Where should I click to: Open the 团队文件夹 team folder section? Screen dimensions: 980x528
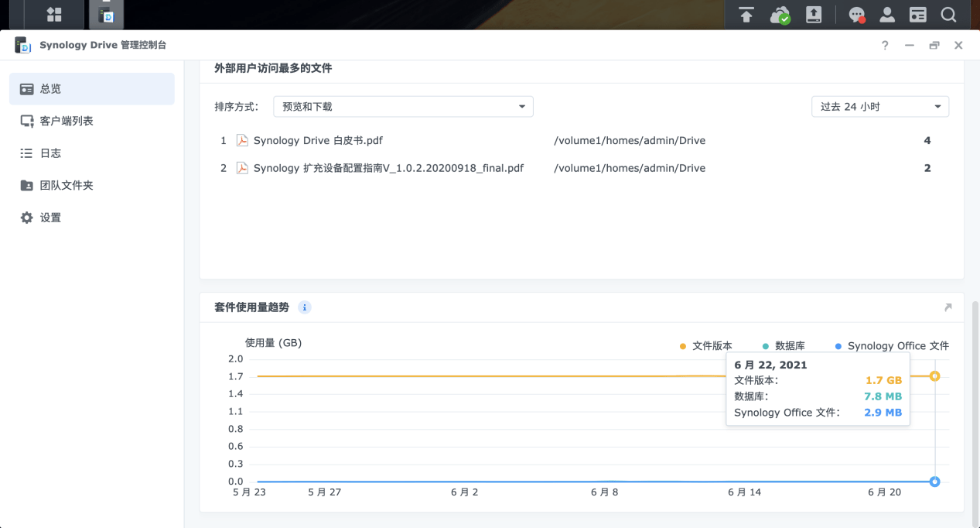92,185
